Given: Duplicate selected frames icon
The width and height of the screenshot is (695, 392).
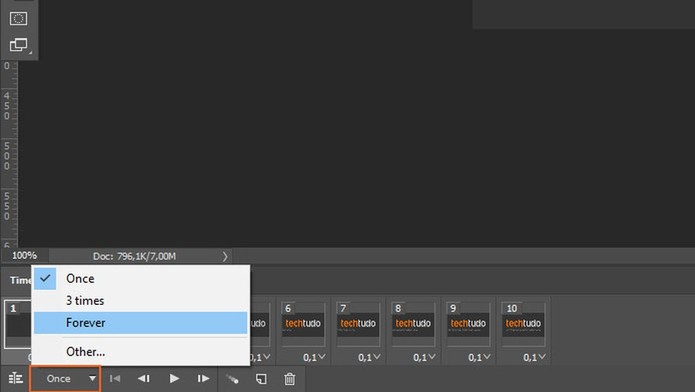Looking at the screenshot, I should 261,379.
